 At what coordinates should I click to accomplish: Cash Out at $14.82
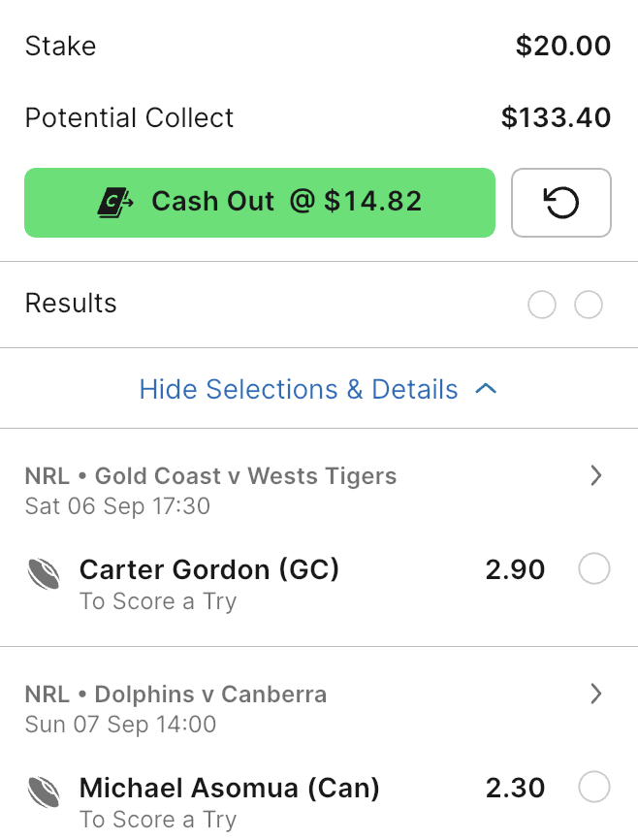tap(260, 203)
